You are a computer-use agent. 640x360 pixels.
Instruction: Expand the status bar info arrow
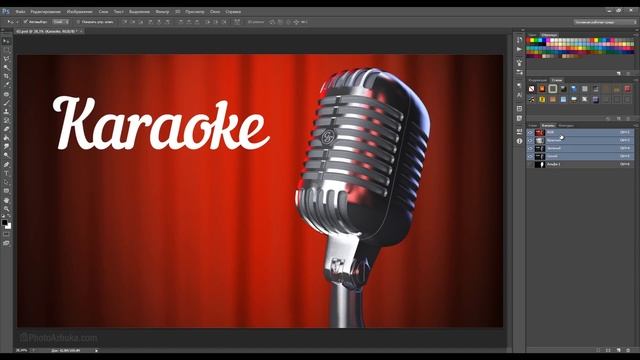coord(96,350)
